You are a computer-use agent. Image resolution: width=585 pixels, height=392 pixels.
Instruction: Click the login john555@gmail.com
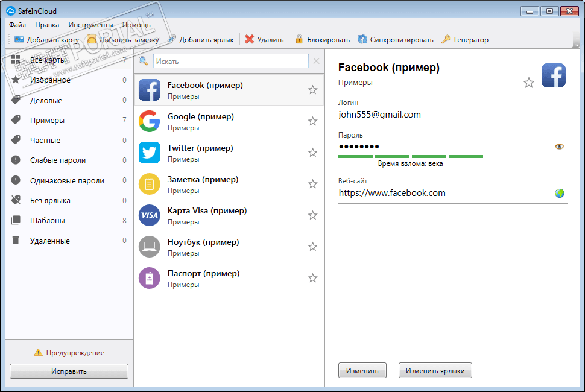[379, 115]
